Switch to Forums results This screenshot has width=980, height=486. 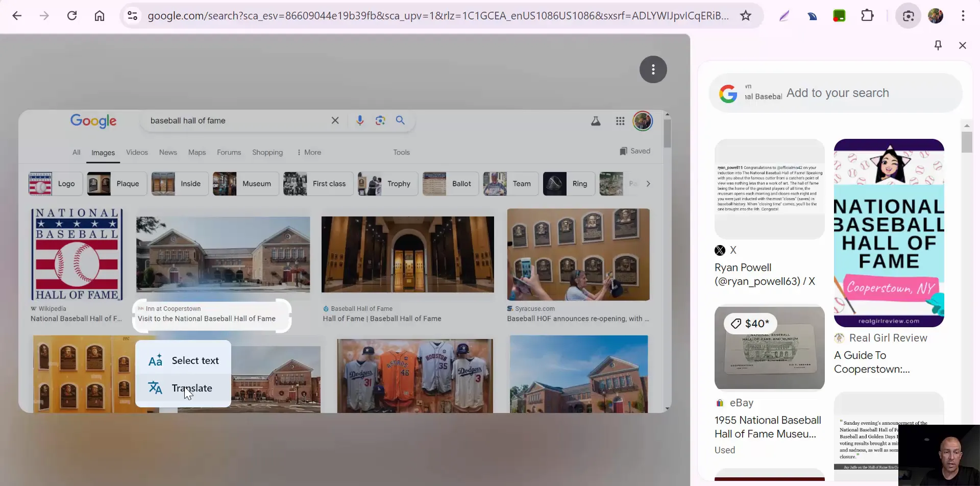click(x=229, y=152)
